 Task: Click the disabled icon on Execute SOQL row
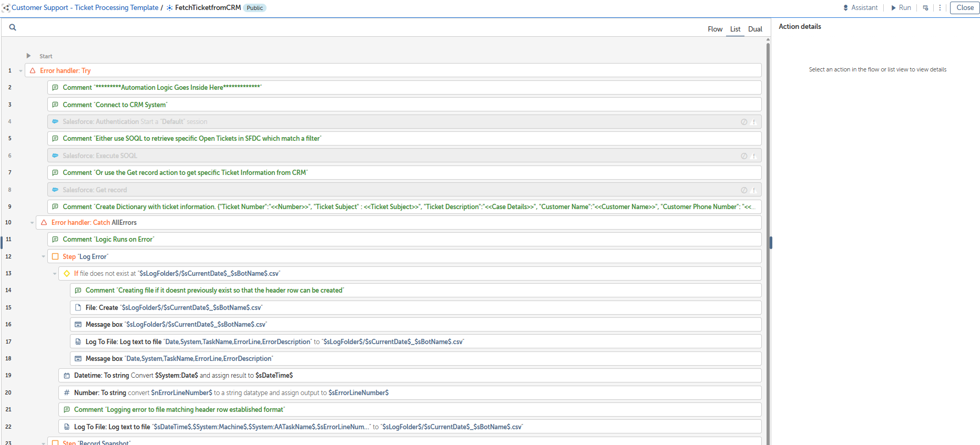click(x=744, y=156)
